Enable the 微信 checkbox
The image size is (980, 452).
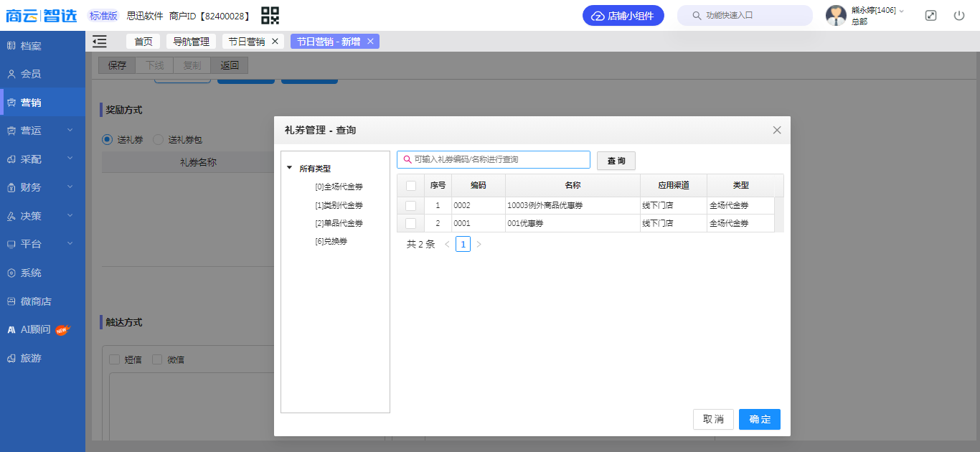tap(157, 359)
